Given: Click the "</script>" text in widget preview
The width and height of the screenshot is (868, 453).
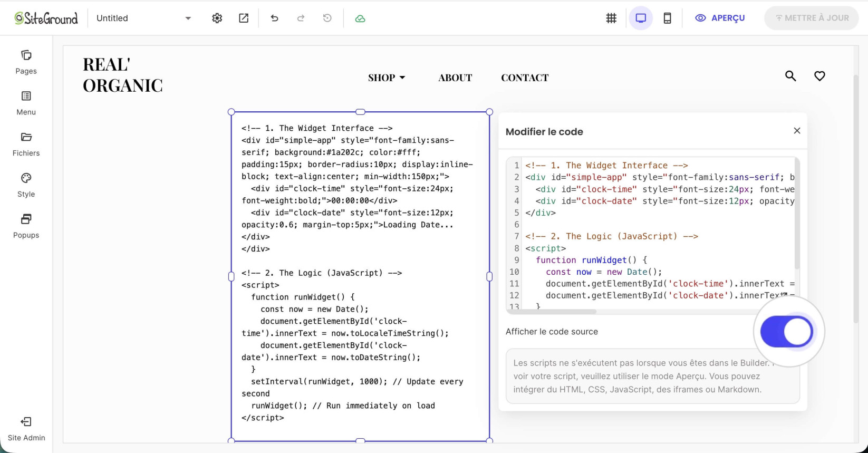Looking at the screenshot, I should coord(263,418).
